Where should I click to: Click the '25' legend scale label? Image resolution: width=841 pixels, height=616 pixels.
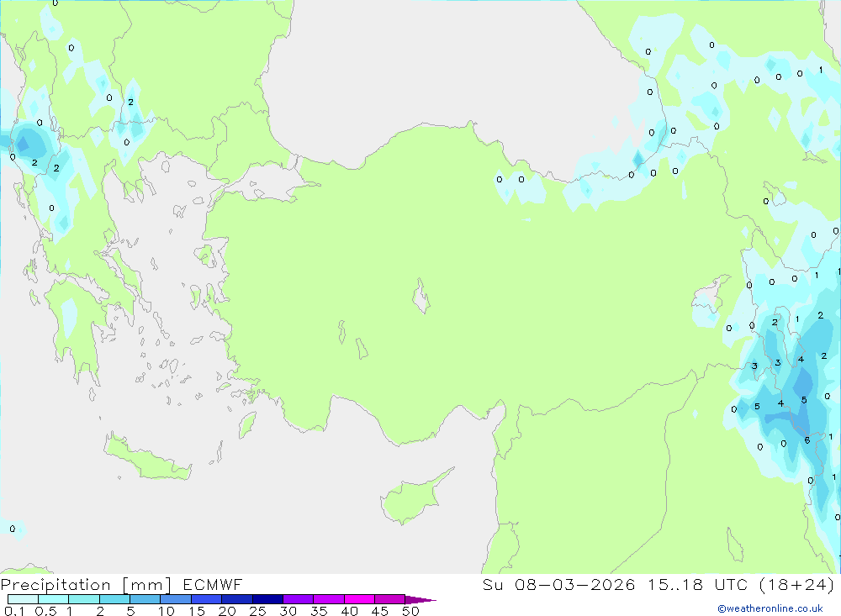(257, 611)
